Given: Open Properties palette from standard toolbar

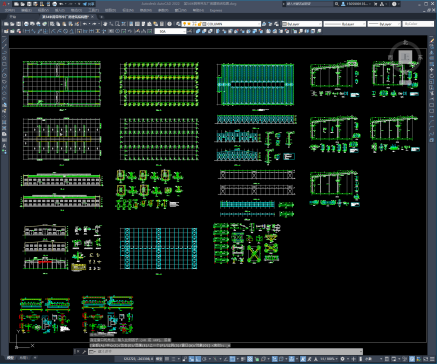Looking at the screenshot, I should pos(131,24).
